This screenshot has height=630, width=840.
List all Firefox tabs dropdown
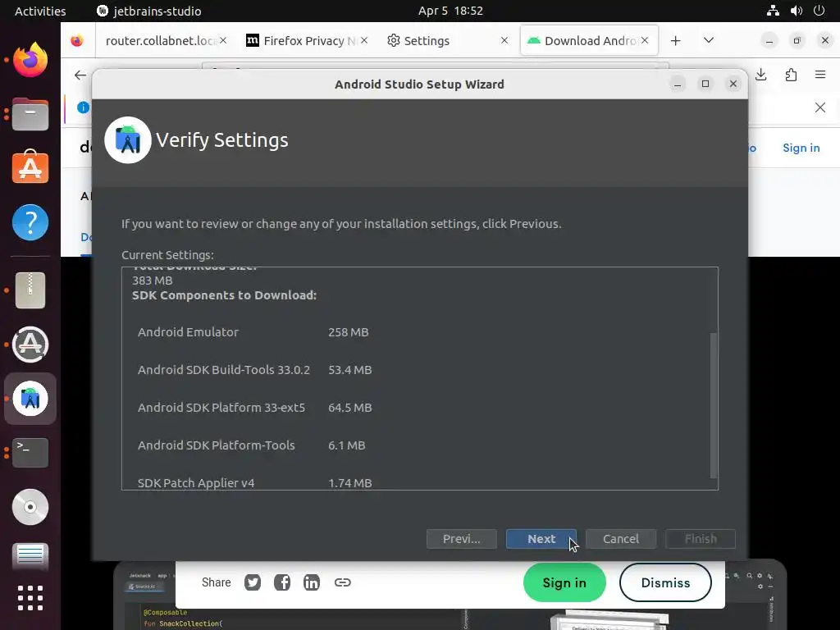pos(708,41)
